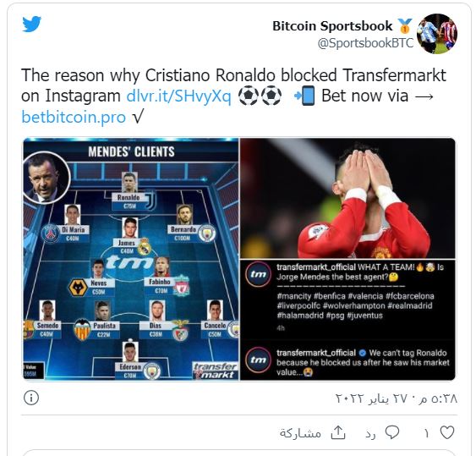Click the like count number
The image size is (476, 456).
coord(426,433)
